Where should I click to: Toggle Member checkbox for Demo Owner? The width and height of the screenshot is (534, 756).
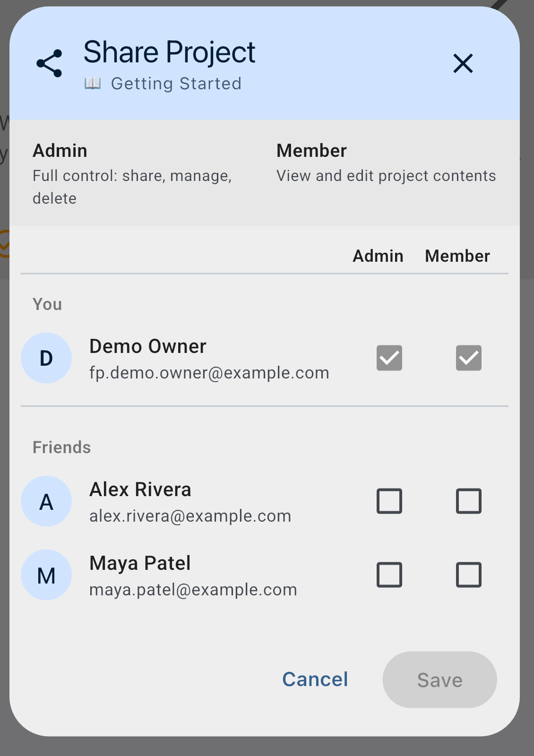[469, 358]
